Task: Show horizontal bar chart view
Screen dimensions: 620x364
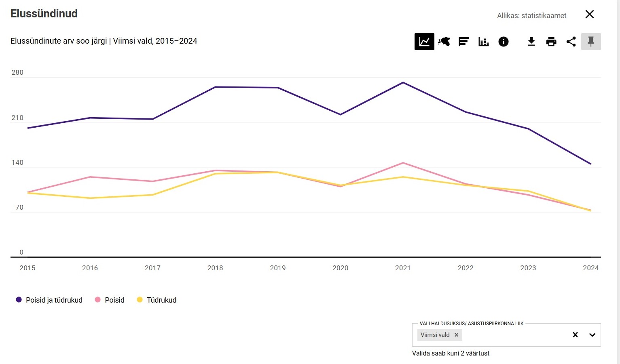Action: click(x=464, y=42)
